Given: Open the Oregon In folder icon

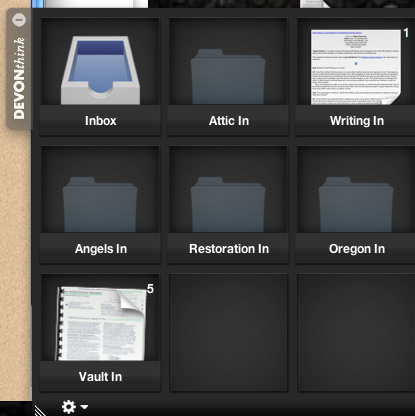Looking at the screenshot, I should [356, 205].
